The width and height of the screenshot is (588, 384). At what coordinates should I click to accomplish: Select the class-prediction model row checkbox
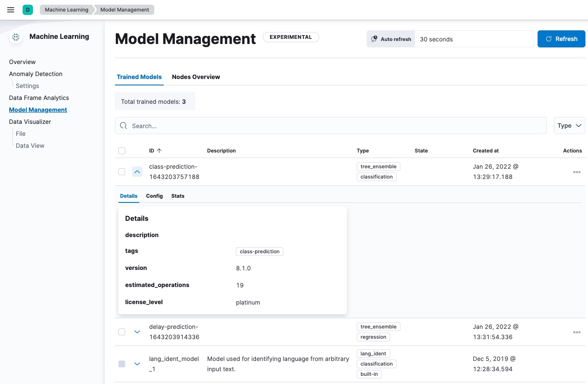(x=122, y=171)
